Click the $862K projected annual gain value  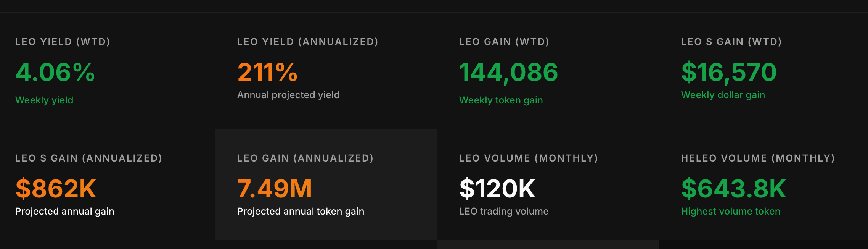tap(56, 189)
